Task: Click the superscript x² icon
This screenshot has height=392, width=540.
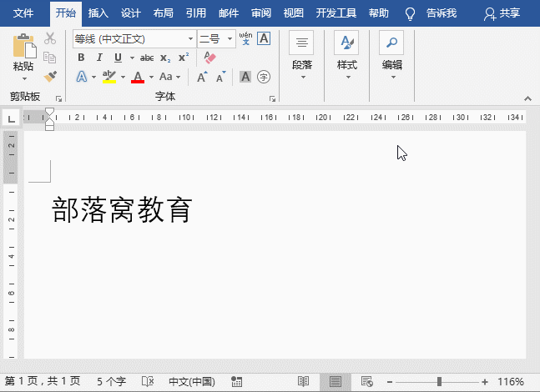Action: [x=184, y=58]
